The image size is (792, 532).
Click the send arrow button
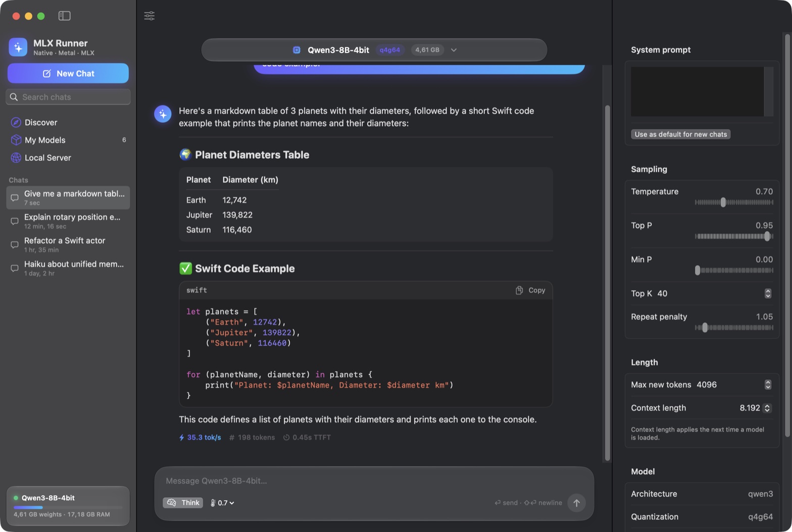[576, 503]
